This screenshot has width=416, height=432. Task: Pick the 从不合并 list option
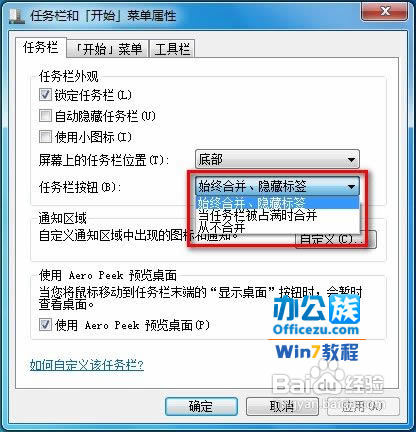(277, 227)
